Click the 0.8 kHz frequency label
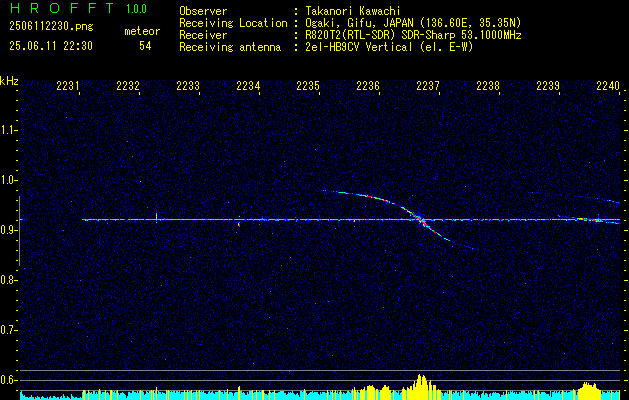Viewport: 629px width, 400px height. (x=8, y=280)
